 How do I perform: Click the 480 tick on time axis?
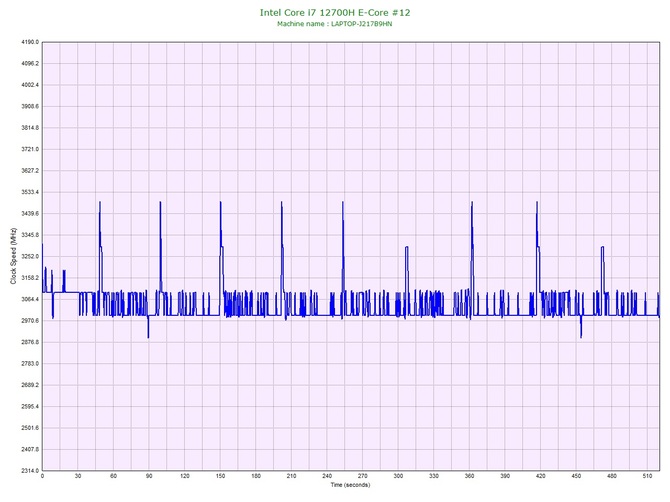tap(612, 476)
